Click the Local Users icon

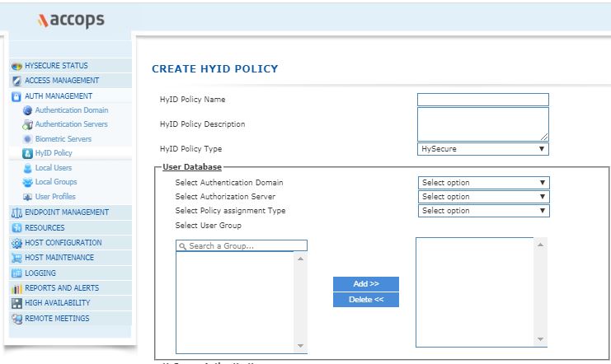tap(27, 168)
